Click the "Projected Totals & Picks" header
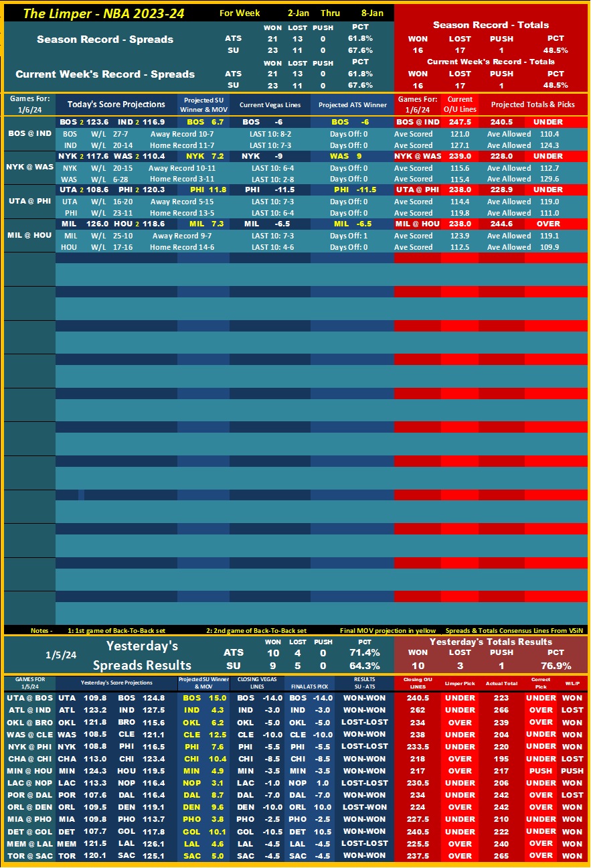This screenshot has height=868, width=591. 532,104
